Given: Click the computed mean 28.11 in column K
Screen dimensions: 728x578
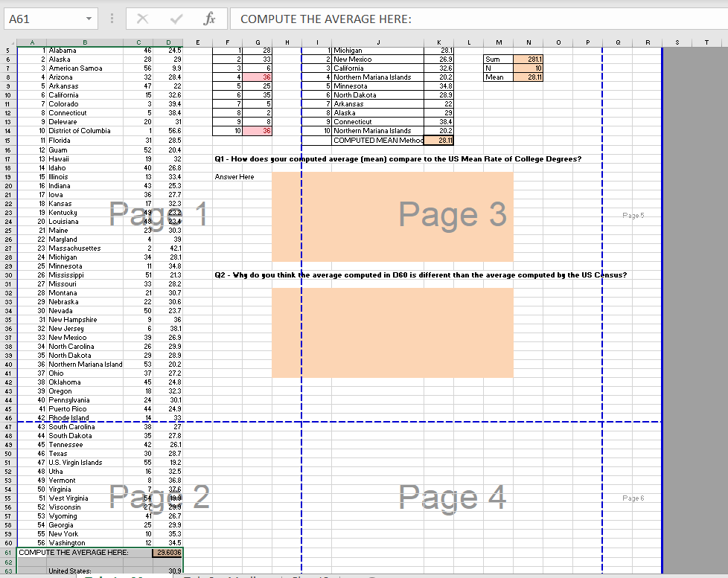Looking at the screenshot, I should 438,140.
